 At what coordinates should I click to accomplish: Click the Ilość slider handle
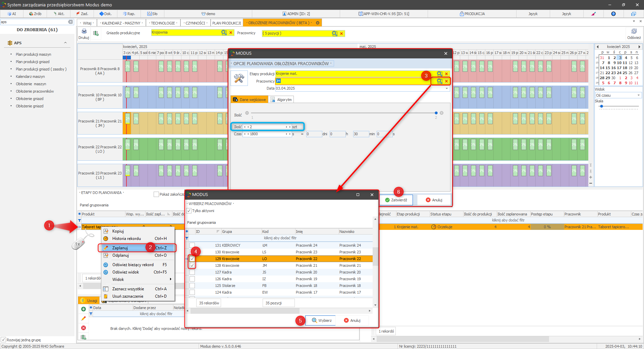click(x=436, y=113)
